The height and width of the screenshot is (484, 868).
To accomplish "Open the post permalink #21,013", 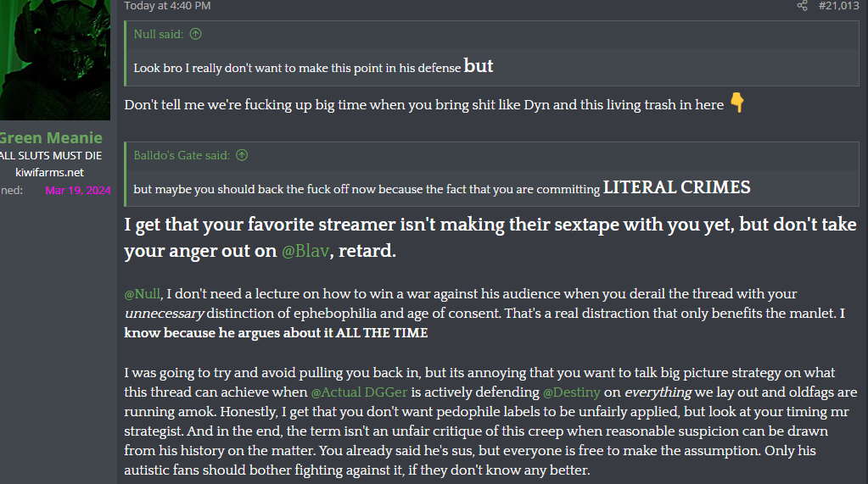I will tap(838, 6).
